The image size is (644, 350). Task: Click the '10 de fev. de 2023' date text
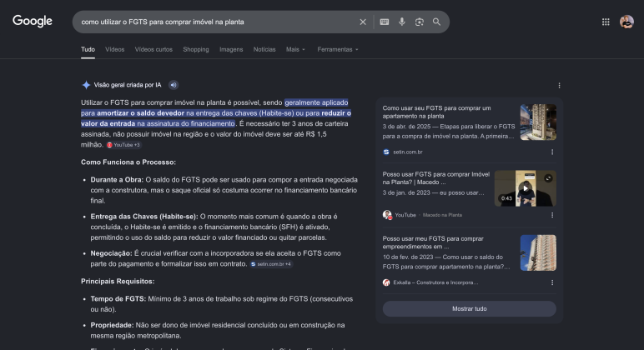coord(408,257)
